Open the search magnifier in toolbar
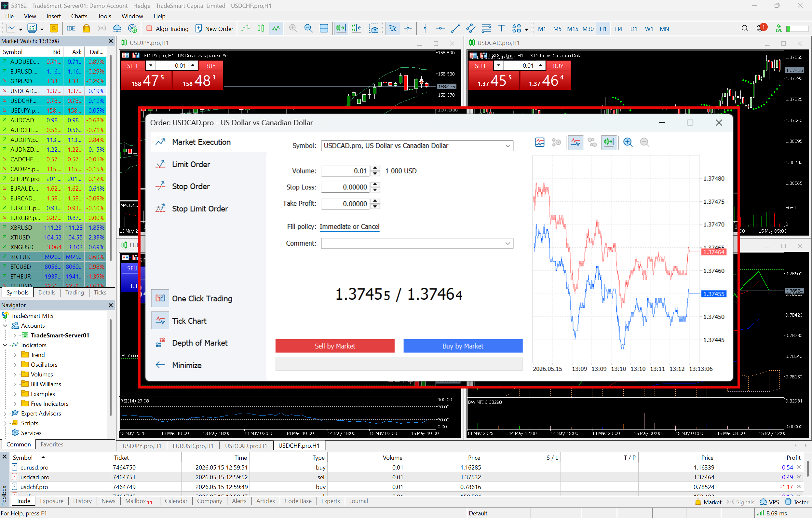 click(x=745, y=29)
